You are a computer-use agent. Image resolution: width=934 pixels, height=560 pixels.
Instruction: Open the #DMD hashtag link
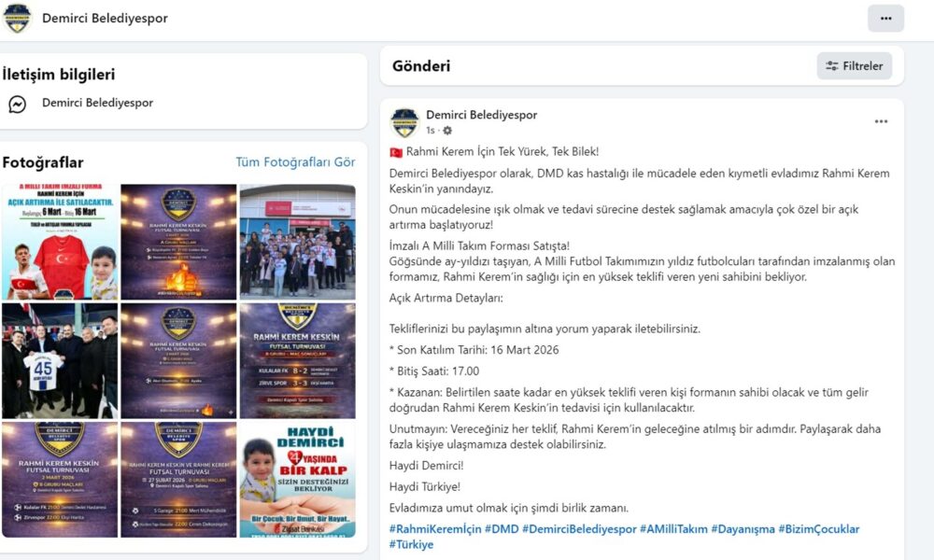click(x=502, y=529)
